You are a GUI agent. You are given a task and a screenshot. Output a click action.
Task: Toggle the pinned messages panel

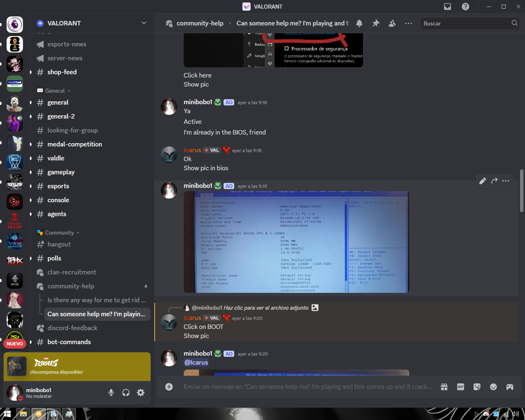[x=376, y=23]
